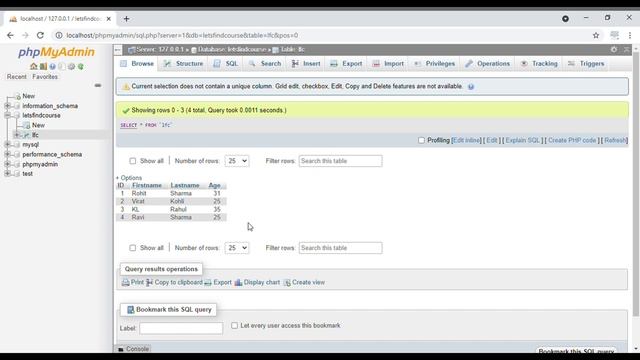The image size is (640, 360).
Task: Sort by Age column header
Action: pos(214,186)
